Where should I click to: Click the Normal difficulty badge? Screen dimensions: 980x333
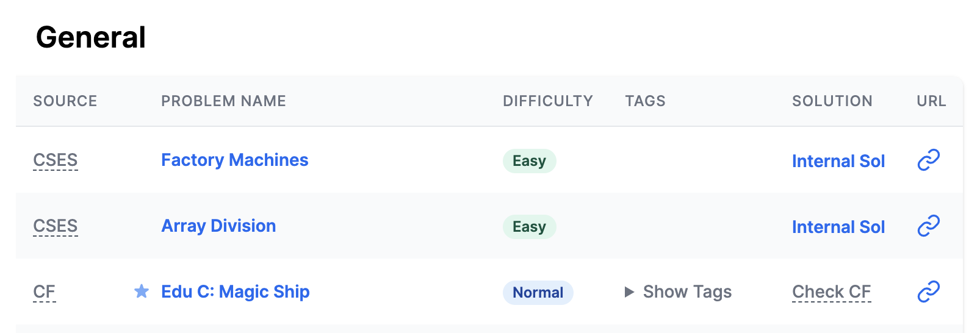pyautogui.click(x=538, y=293)
